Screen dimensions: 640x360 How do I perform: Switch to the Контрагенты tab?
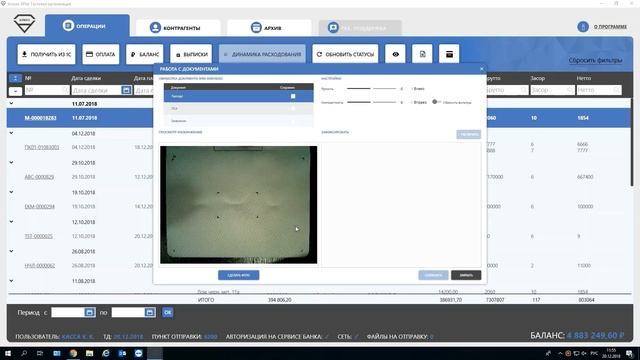[x=178, y=28]
